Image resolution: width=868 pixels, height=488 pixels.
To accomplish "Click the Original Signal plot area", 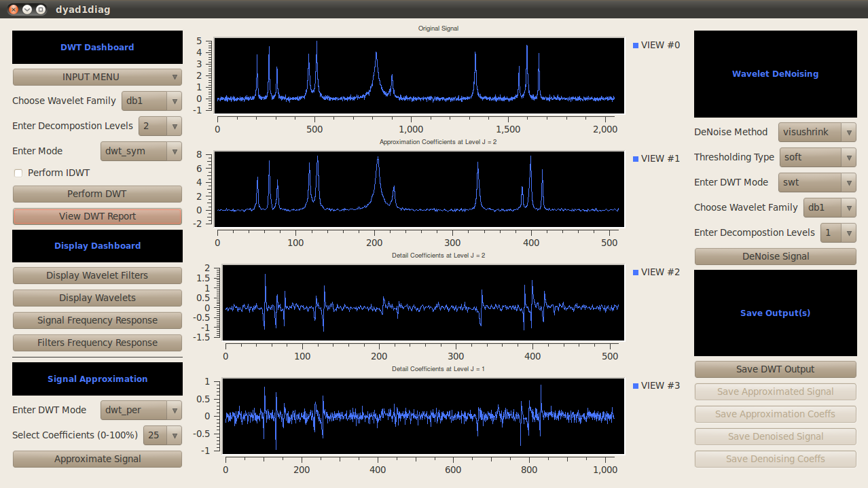I will click(418, 75).
